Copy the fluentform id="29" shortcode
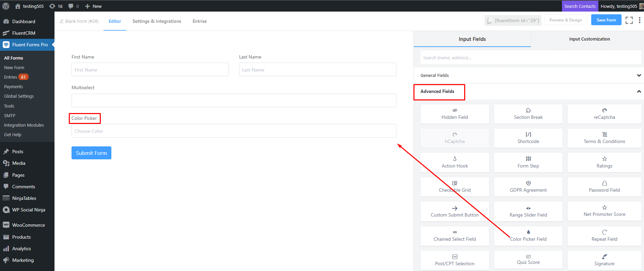The image size is (644, 271). [514, 20]
